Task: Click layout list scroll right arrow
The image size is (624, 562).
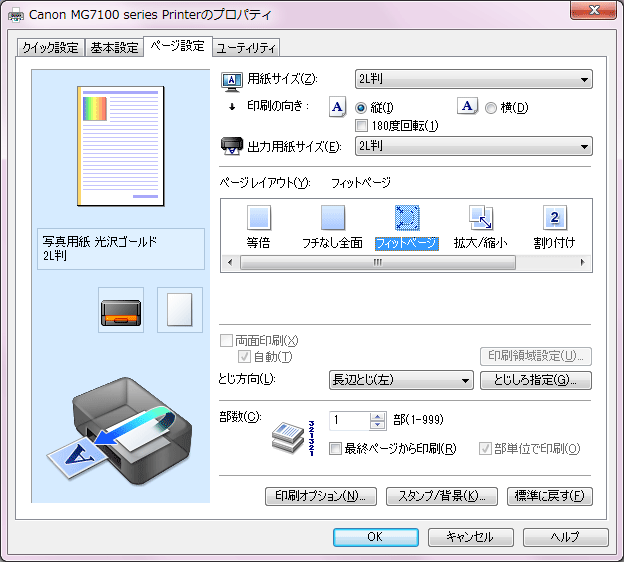Action: point(583,262)
